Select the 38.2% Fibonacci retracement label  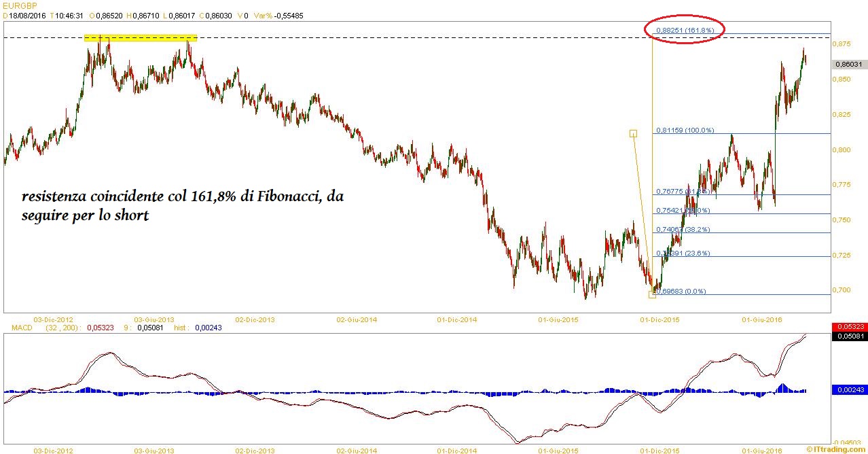pos(683,230)
